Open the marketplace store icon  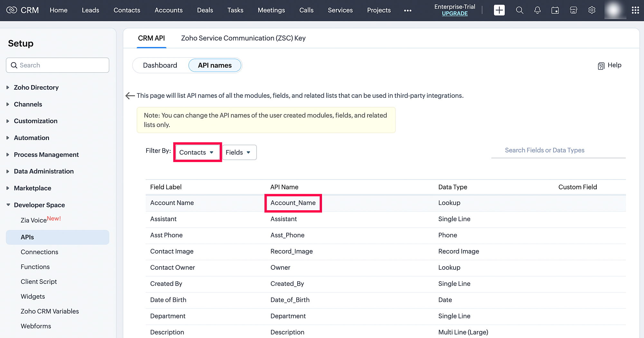(573, 10)
